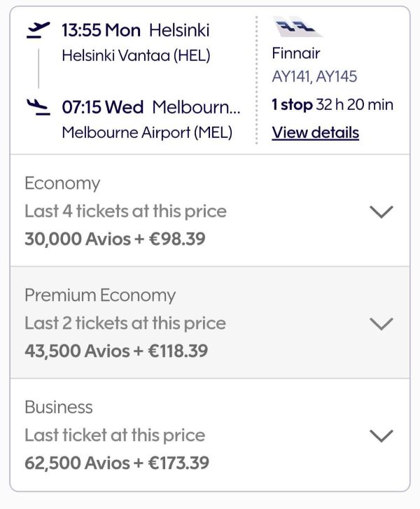This screenshot has height=509, width=420.
Task: Click flight numbers AY141, AY145
Action: (x=314, y=77)
